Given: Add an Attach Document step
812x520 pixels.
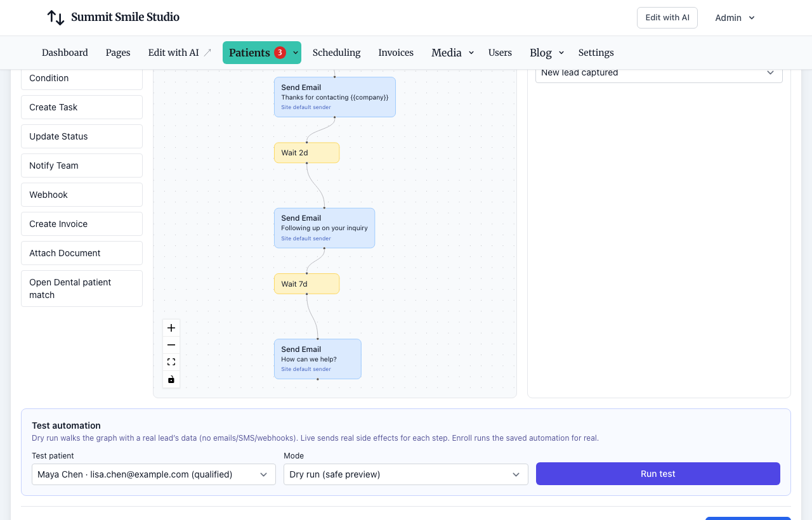Looking at the screenshot, I should [x=82, y=253].
